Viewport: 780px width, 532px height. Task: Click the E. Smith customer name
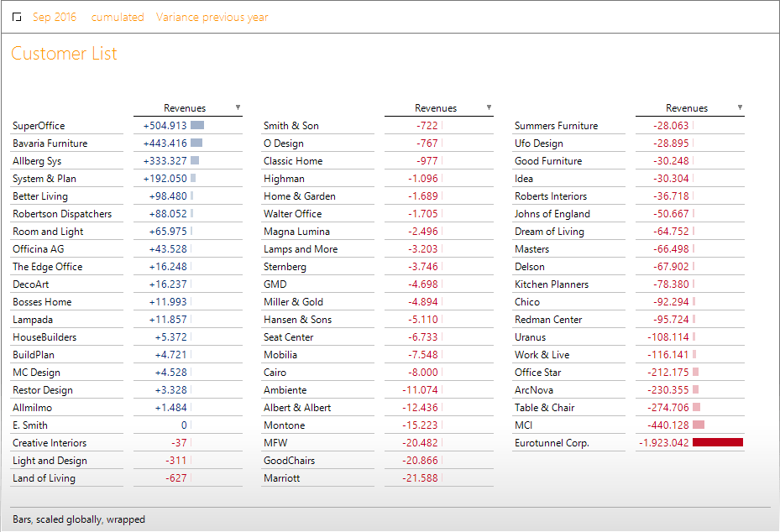click(30, 425)
